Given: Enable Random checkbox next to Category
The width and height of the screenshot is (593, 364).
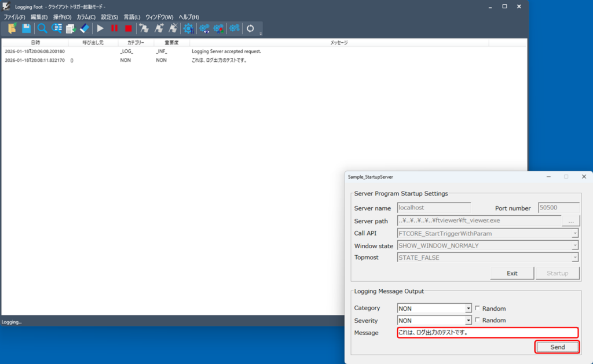Looking at the screenshot, I should [x=477, y=308].
